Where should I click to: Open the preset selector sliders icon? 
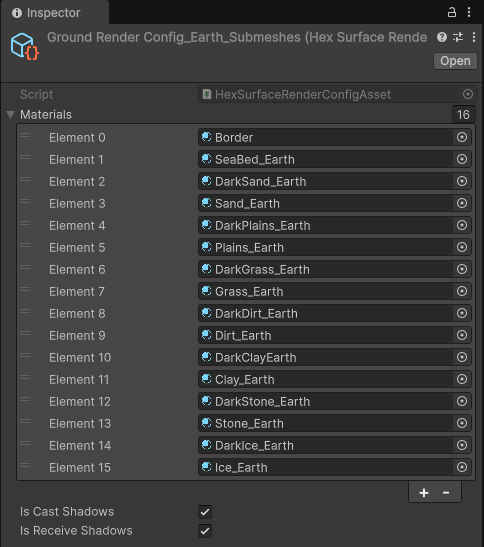coord(458,37)
